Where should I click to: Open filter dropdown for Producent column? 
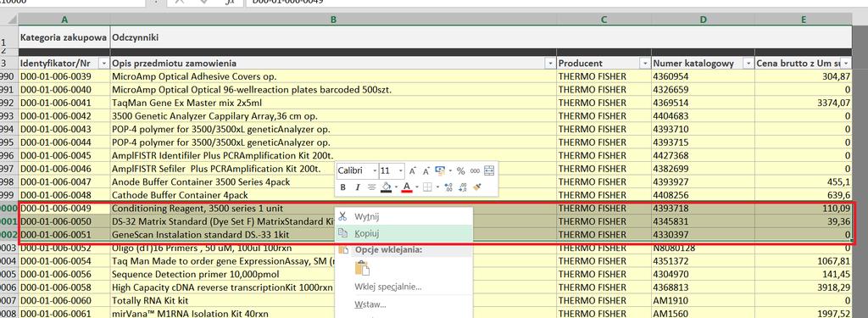coord(644,63)
